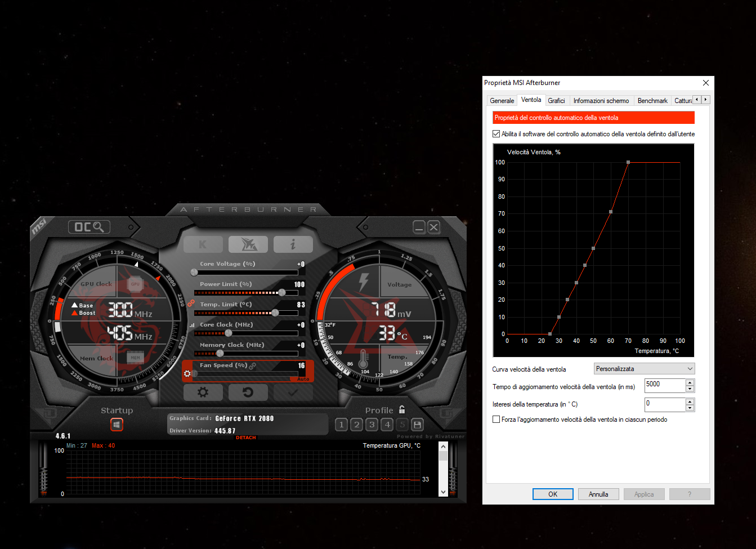Open the Benchmark tab
The image size is (756, 549).
[652, 100]
